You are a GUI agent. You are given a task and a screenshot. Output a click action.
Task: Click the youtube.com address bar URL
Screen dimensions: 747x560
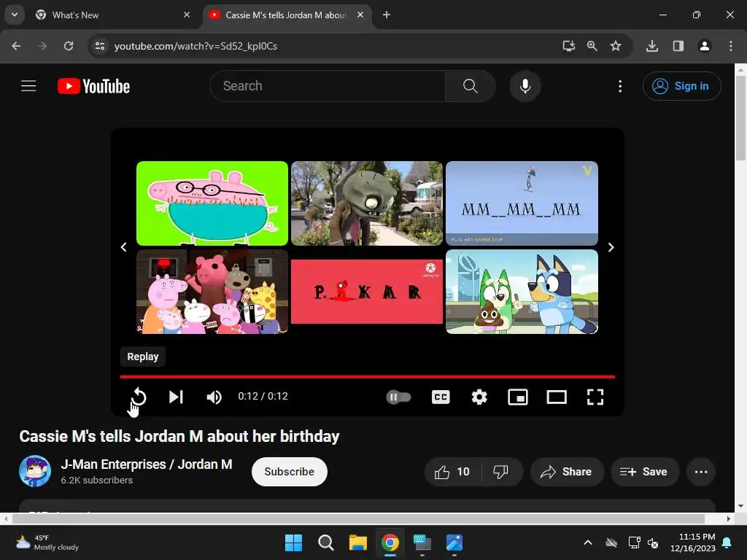coord(196,46)
